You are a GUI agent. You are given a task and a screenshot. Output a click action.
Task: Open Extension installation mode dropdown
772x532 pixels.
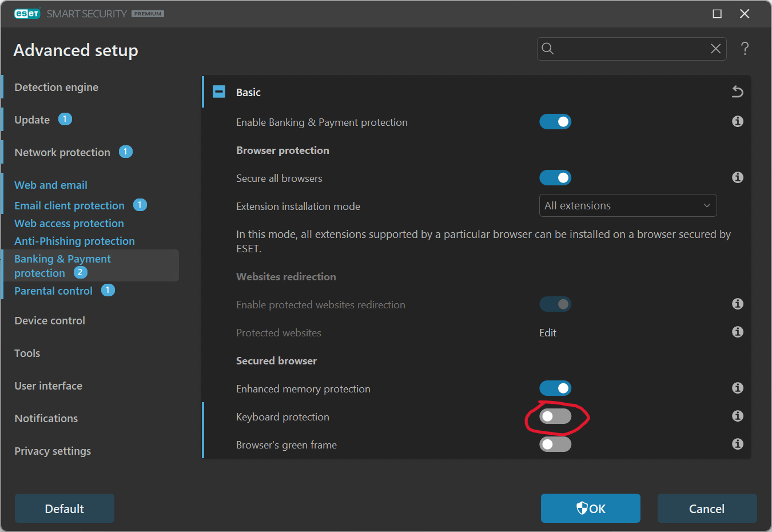[628, 206]
